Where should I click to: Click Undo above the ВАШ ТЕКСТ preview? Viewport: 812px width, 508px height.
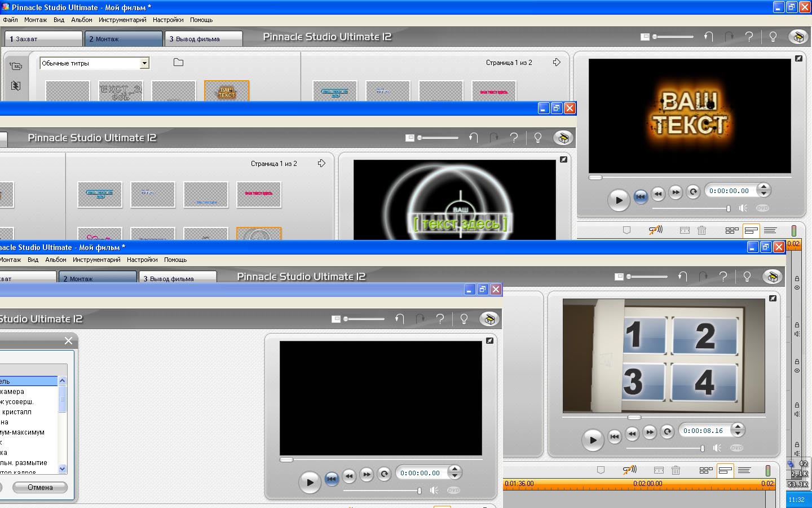(x=709, y=37)
